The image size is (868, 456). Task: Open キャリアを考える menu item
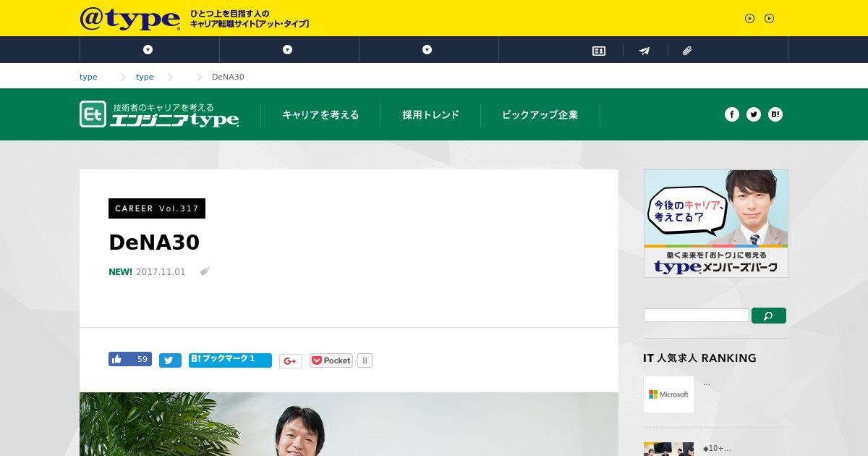tap(320, 114)
